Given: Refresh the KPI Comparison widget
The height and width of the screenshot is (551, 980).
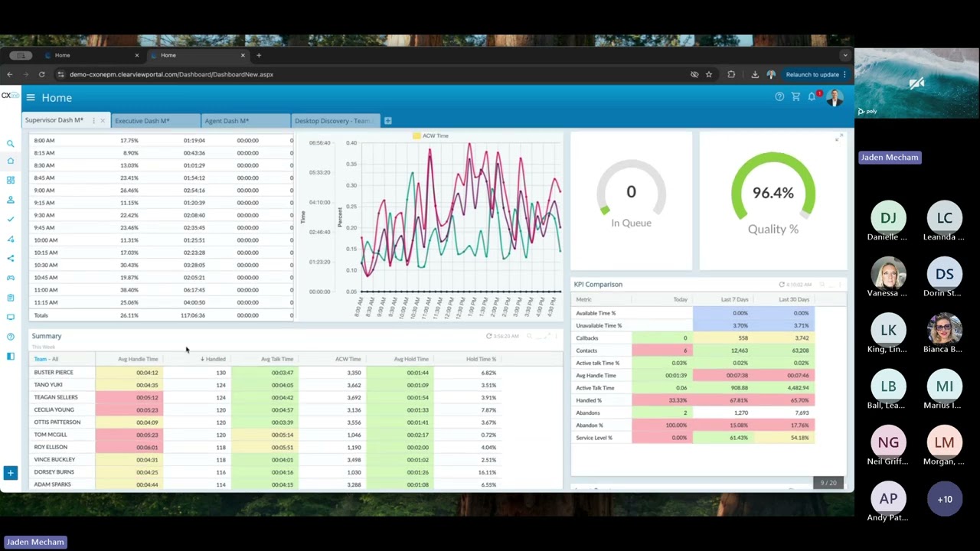Looking at the screenshot, I should coord(782,285).
